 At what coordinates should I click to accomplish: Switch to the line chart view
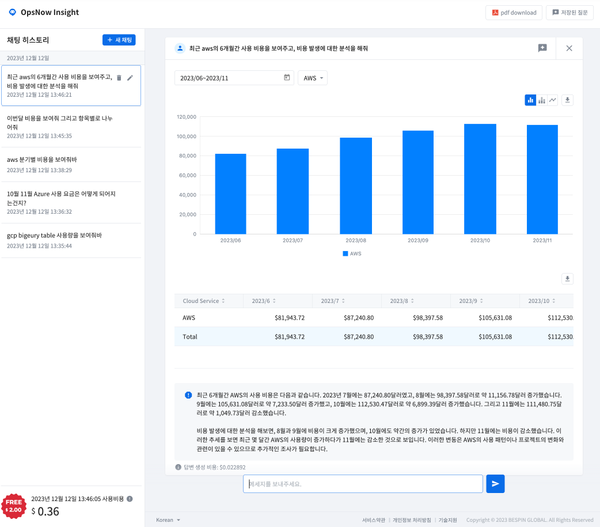pos(553,100)
